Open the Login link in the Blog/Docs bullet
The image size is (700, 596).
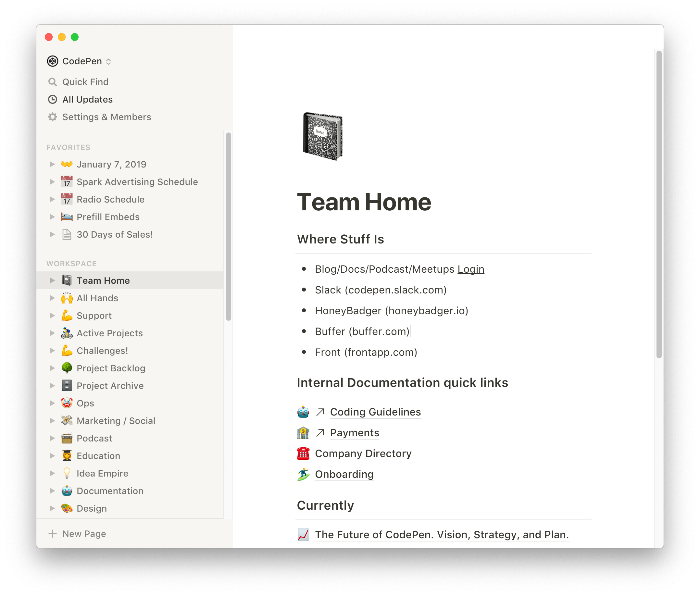(470, 269)
